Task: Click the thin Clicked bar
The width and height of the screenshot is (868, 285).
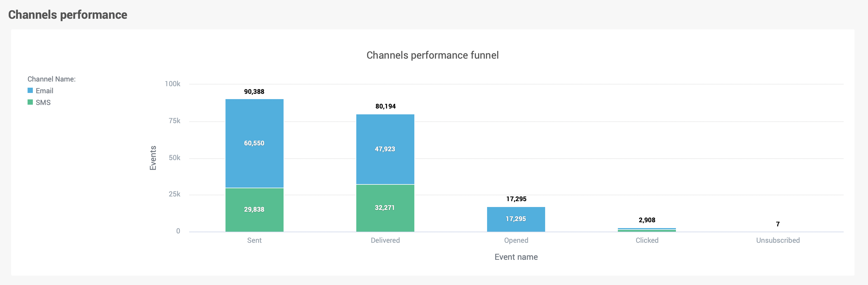Action: [x=647, y=230]
